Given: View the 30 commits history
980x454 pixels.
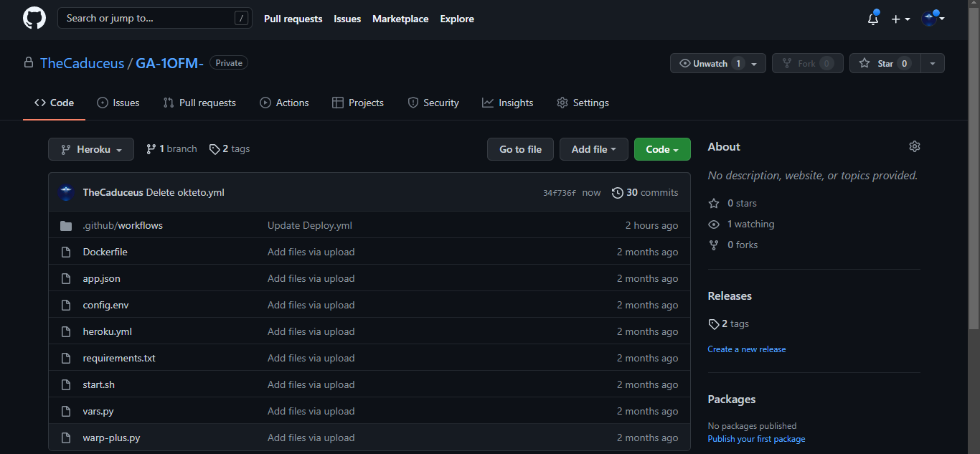Looking at the screenshot, I should [x=645, y=192].
